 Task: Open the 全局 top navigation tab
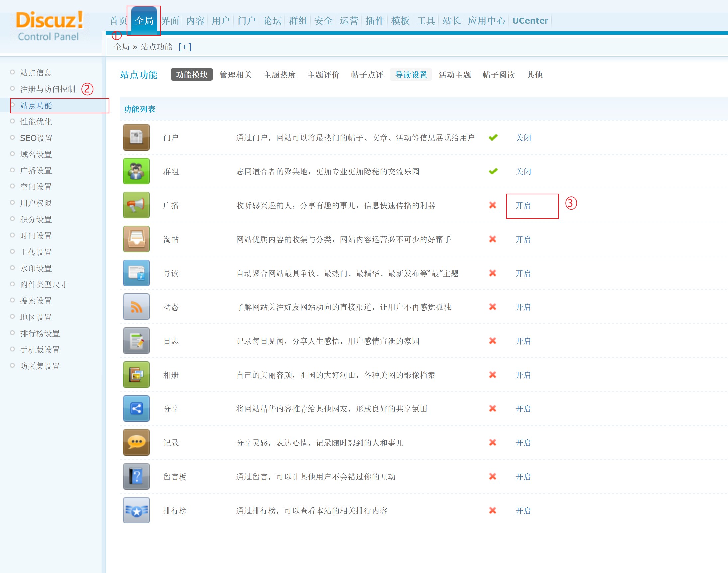[x=144, y=21]
